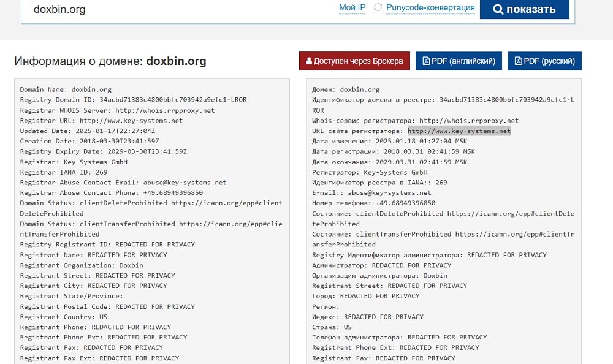This screenshot has width=613, height=364.
Task: Select the Registry Domain ID line
Action: click(x=133, y=100)
